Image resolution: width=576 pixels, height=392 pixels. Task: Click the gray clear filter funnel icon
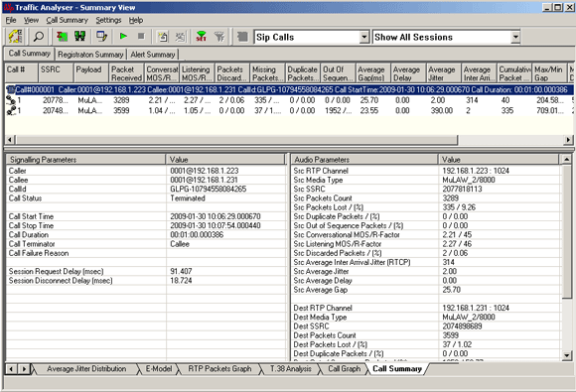click(x=219, y=37)
